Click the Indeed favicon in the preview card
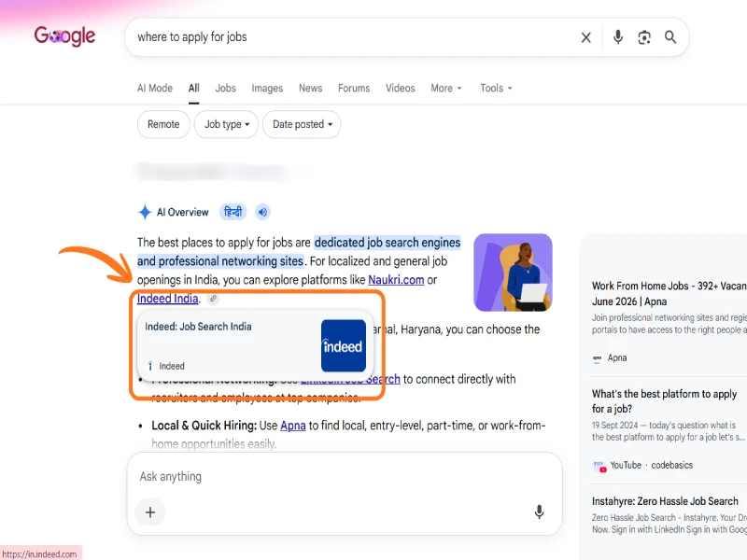The height and width of the screenshot is (560, 747). click(150, 366)
